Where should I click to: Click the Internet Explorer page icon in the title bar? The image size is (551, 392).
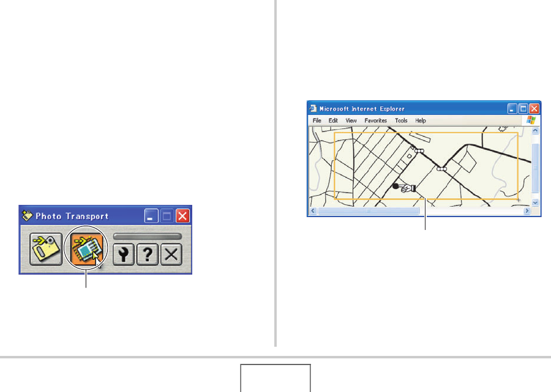[313, 108]
